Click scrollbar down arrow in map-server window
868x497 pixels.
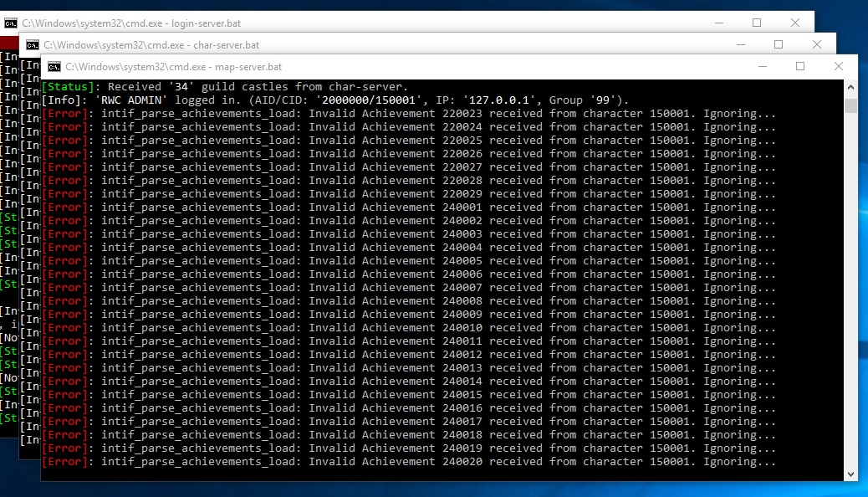click(x=850, y=474)
